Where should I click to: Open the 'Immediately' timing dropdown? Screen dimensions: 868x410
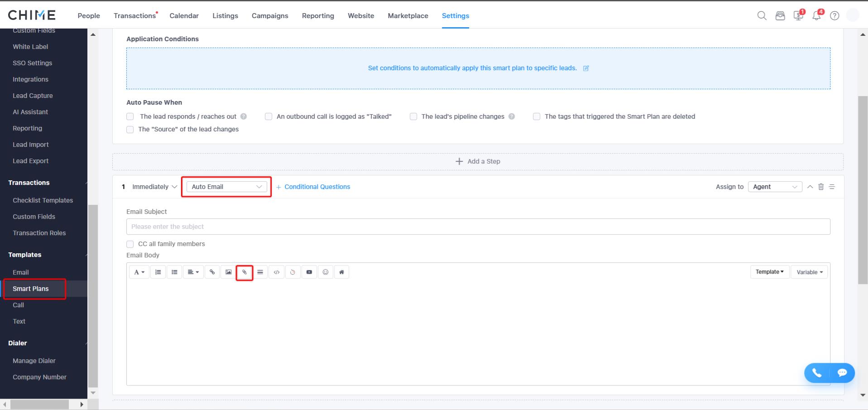pyautogui.click(x=154, y=186)
